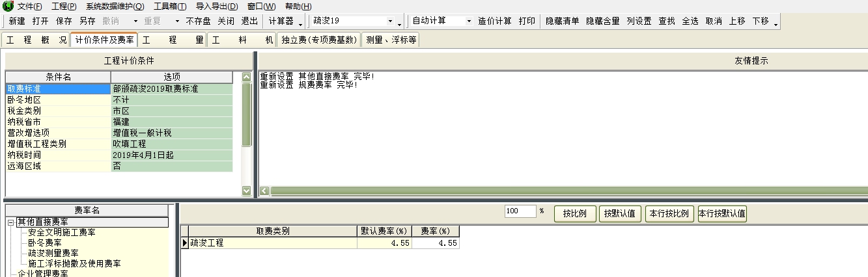
Task: Click the 2019年4月1日起 option cell
Action: (171, 155)
